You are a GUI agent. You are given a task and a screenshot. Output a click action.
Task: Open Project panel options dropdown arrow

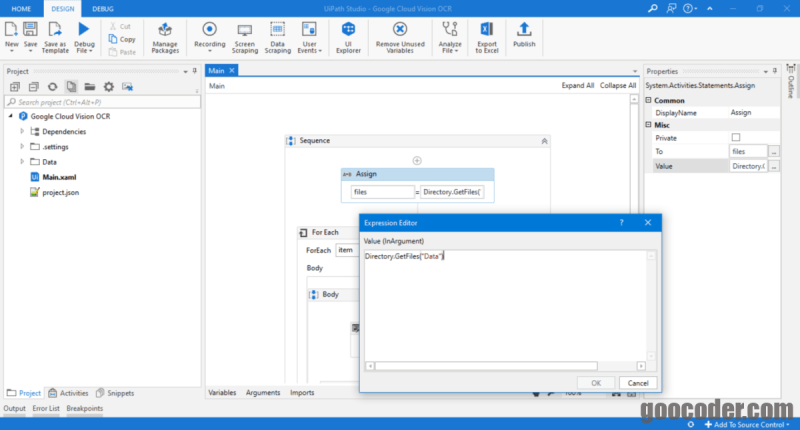[x=185, y=71]
